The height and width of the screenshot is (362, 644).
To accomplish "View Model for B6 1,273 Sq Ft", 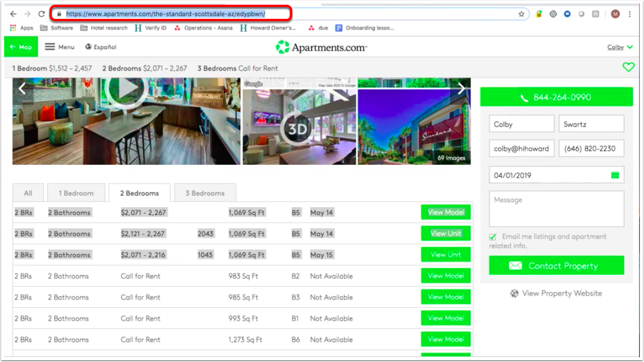I will click(x=446, y=340).
